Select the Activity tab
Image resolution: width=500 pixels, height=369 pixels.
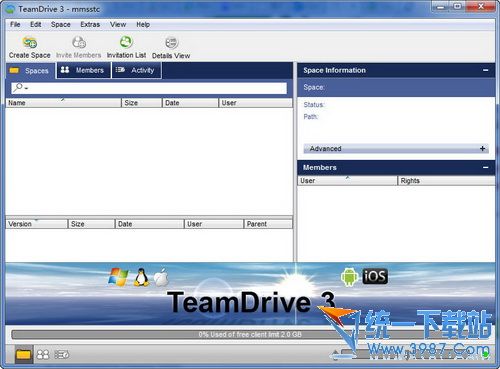pos(136,70)
